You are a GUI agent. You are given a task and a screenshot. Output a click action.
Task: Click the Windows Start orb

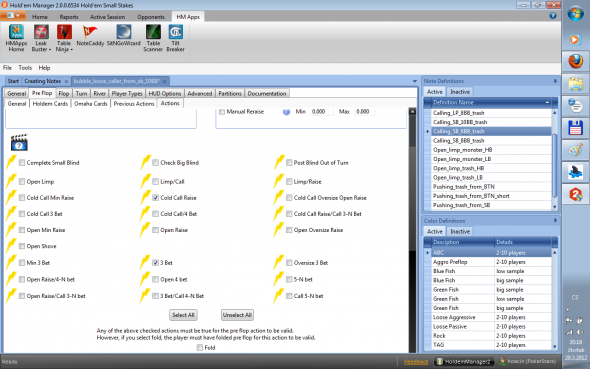(576, 14)
